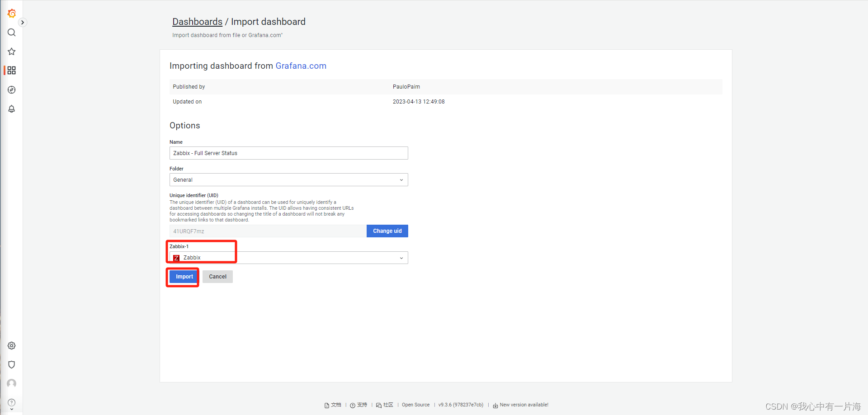Click New version available footer link

click(520, 405)
